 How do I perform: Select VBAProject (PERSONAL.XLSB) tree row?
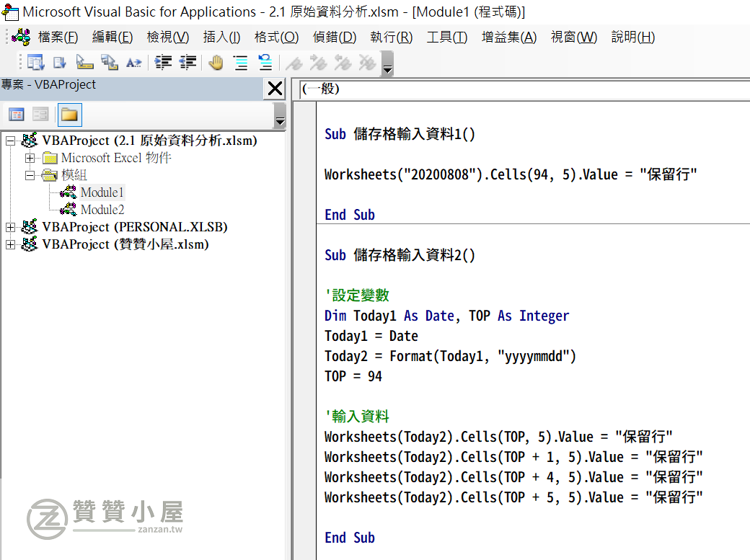(134, 227)
